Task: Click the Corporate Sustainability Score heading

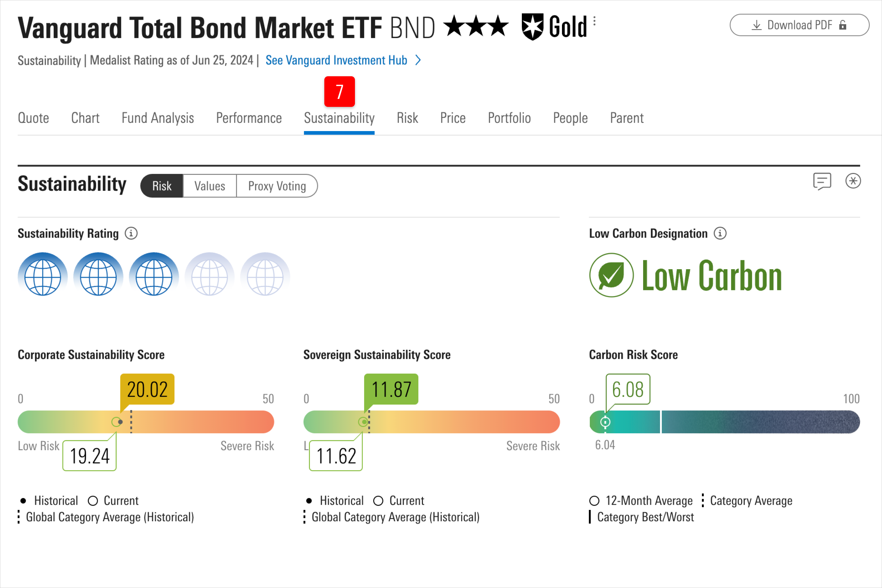Action: (91, 355)
